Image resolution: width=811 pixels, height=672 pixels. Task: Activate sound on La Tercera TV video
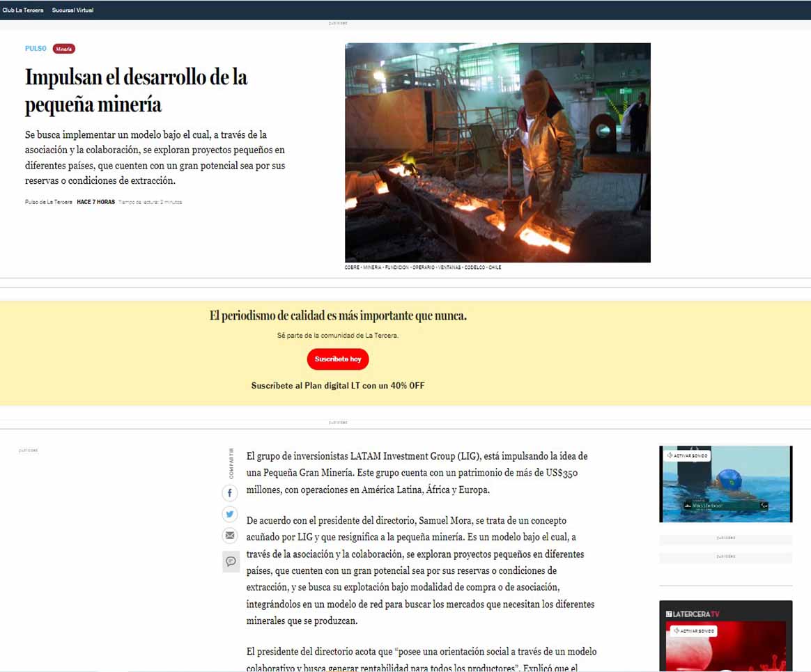tap(693, 631)
